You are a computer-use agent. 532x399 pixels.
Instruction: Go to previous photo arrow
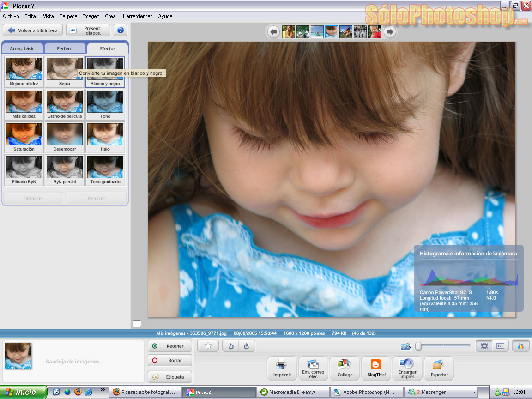273,32
